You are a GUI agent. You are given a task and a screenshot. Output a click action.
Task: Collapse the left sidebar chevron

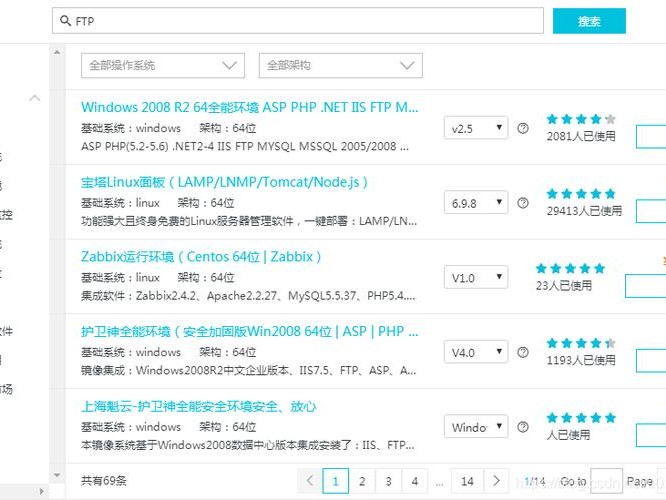34,98
